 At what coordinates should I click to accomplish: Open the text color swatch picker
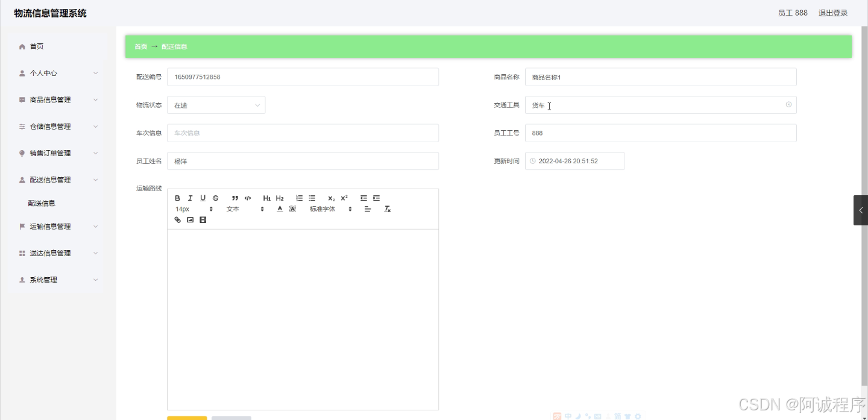coord(280,209)
